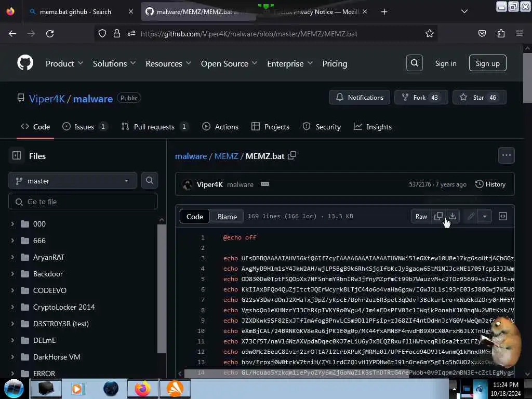Image resolution: width=532 pixels, height=399 pixels.
Task: Open the media player taskbar icon
Action: pos(77,389)
